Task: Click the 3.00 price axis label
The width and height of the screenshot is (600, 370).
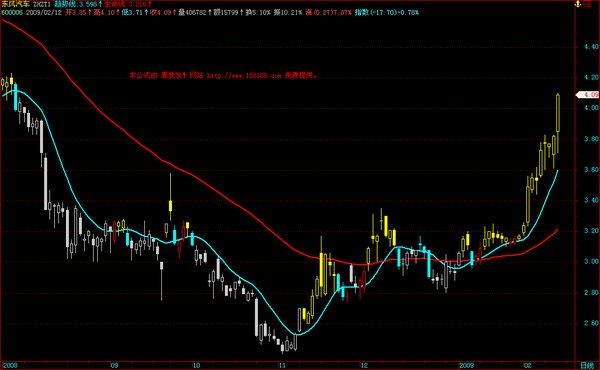Action: (591, 262)
